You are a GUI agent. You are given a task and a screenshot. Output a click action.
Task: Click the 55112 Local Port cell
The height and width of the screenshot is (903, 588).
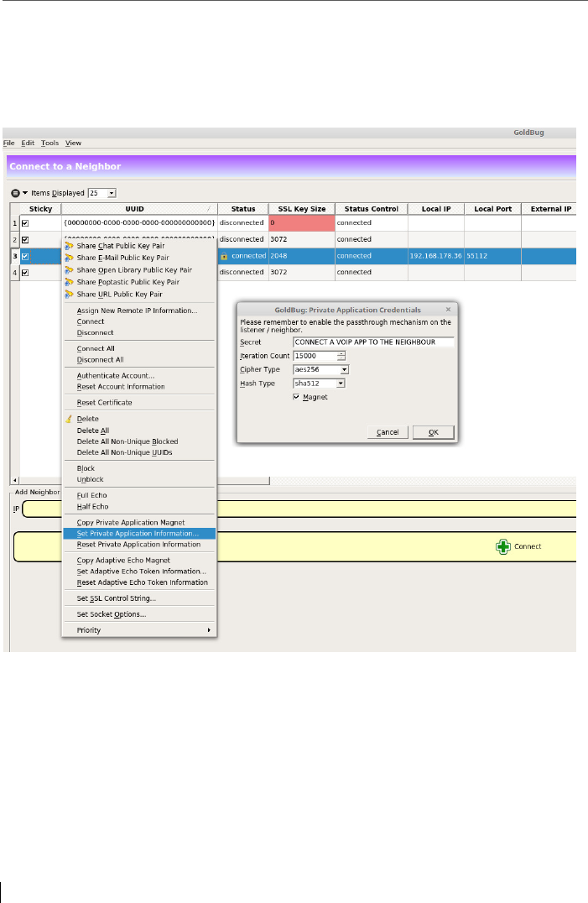[x=492, y=256]
